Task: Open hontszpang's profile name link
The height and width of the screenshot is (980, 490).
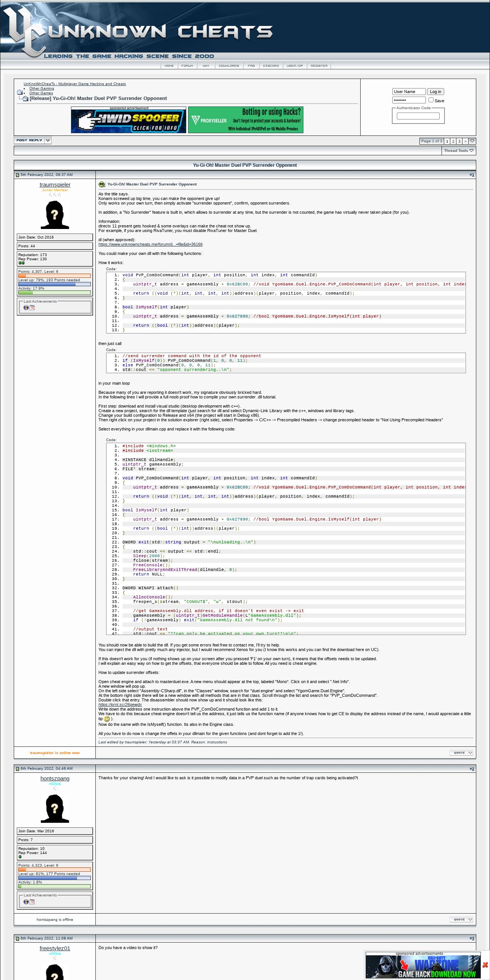Action: [55, 779]
